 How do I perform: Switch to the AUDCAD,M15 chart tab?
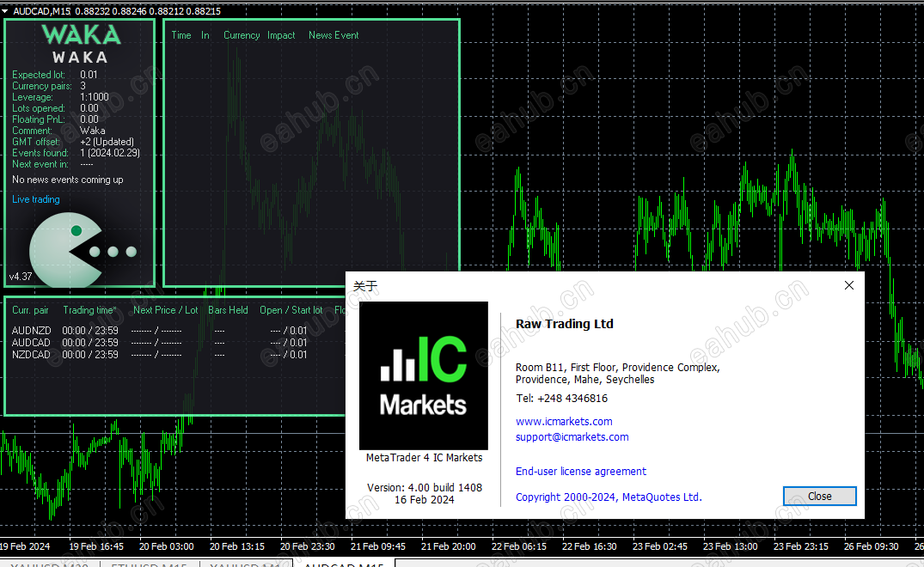(344, 564)
